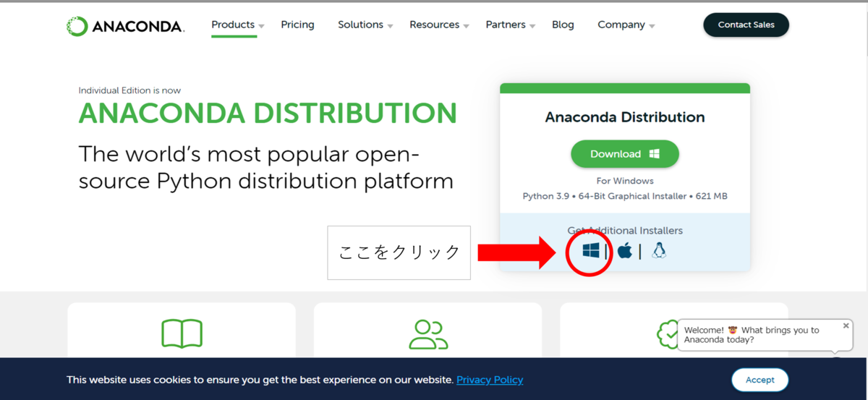868x400 pixels.
Task: Click the open book icon card
Action: point(182,333)
